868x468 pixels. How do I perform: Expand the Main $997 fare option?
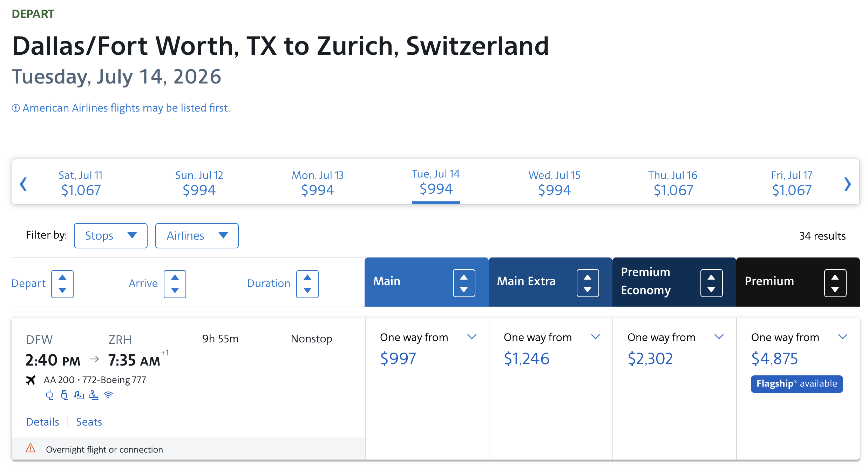tap(472, 337)
